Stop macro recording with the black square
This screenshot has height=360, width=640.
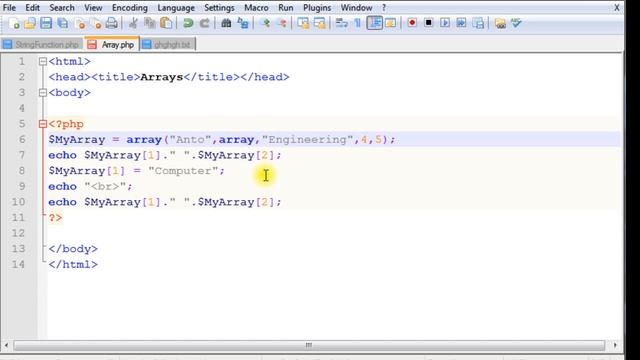(x=429, y=23)
